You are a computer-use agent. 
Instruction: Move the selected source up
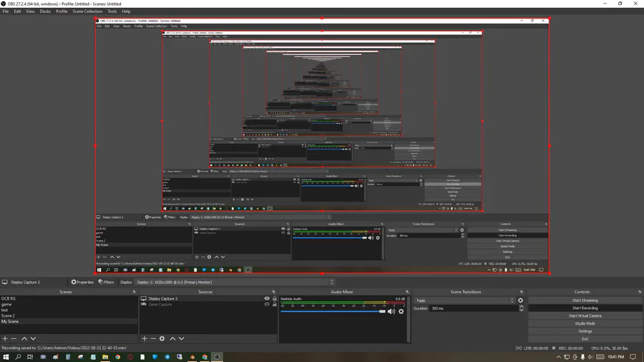(x=172, y=338)
